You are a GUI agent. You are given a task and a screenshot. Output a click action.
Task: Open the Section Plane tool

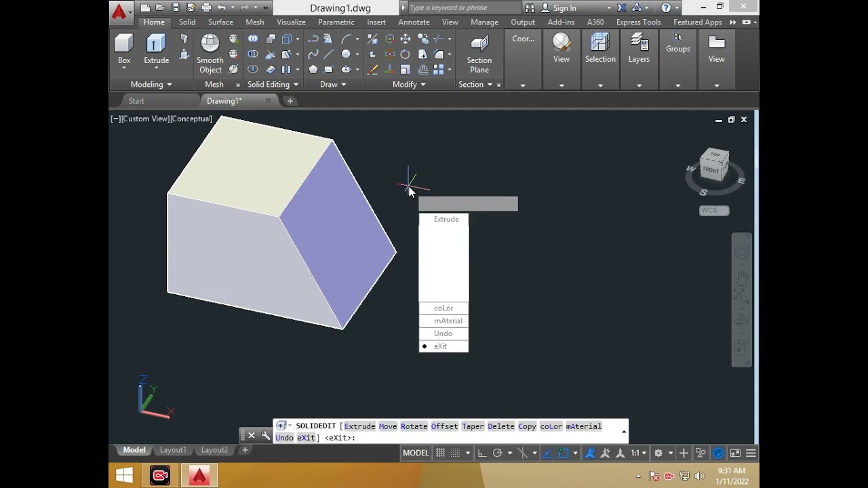point(479,54)
